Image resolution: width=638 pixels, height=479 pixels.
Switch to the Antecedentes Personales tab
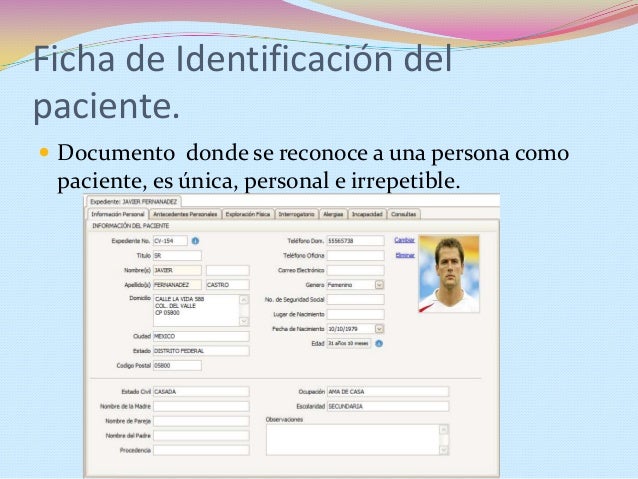pos(185,214)
